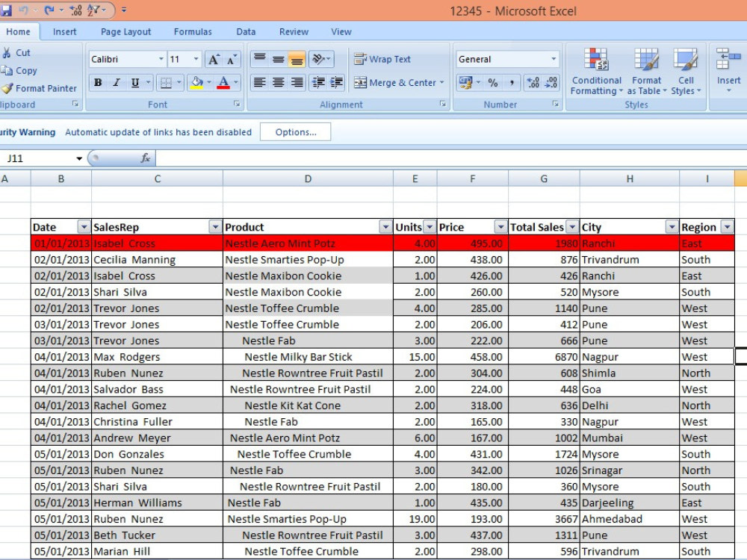747x560 pixels.
Task: Select column D header
Action: click(x=308, y=178)
